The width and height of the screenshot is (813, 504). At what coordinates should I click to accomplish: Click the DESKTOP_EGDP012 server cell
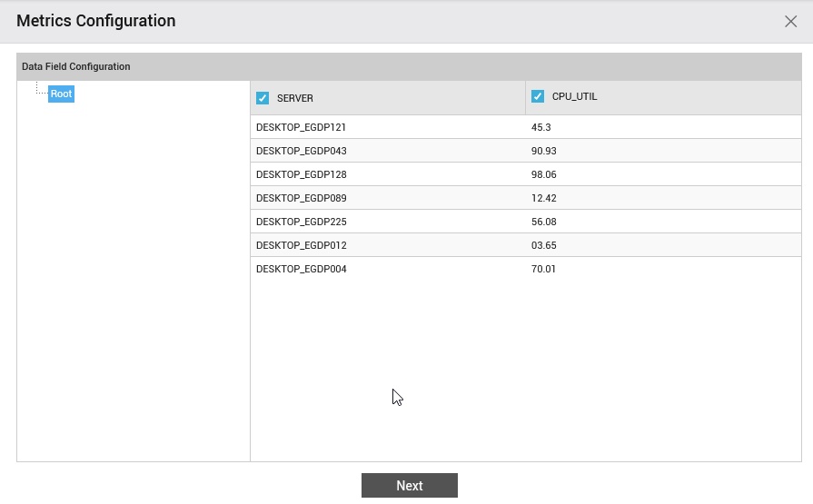click(388, 245)
